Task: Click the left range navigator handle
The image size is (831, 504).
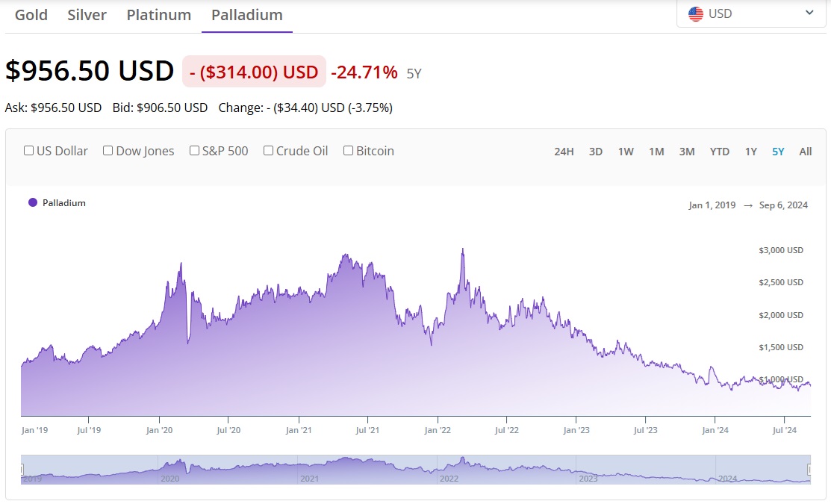Action: coord(22,470)
